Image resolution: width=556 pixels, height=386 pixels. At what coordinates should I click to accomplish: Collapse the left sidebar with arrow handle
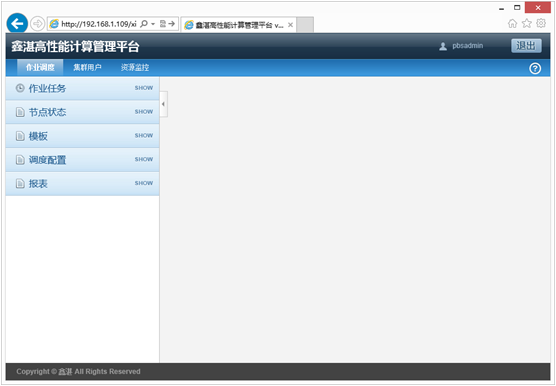tap(163, 104)
